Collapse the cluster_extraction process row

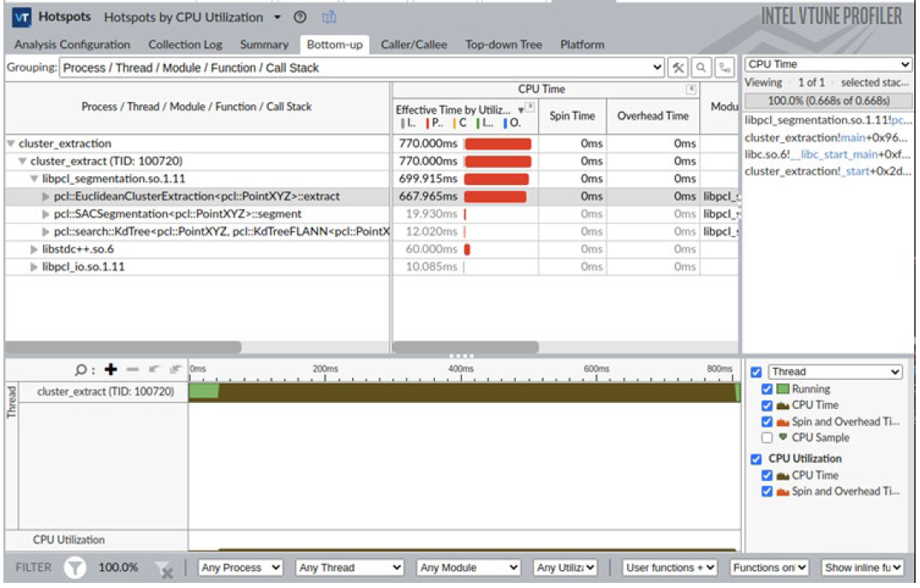tap(10, 144)
